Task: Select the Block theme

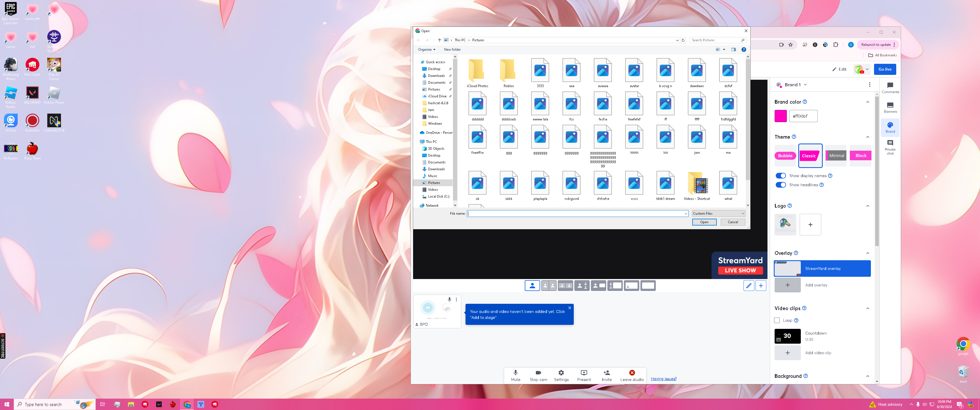Action: click(x=861, y=155)
